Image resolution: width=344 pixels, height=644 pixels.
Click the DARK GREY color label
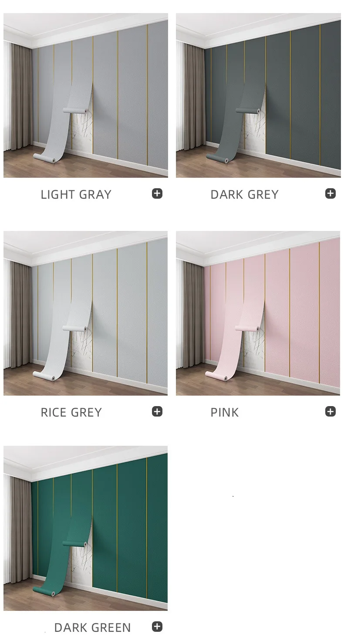click(245, 194)
